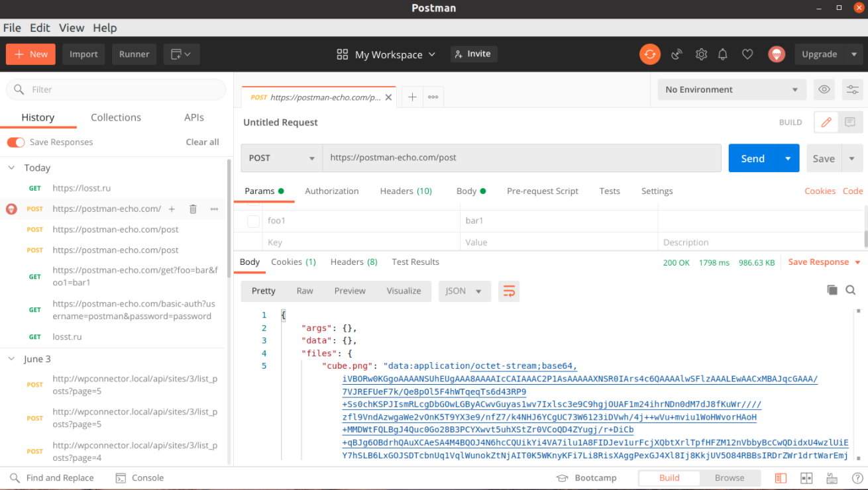The height and width of the screenshot is (490, 868).
Task: Open keyboard shortcuts icon in status bar
Action: [832, 478]
